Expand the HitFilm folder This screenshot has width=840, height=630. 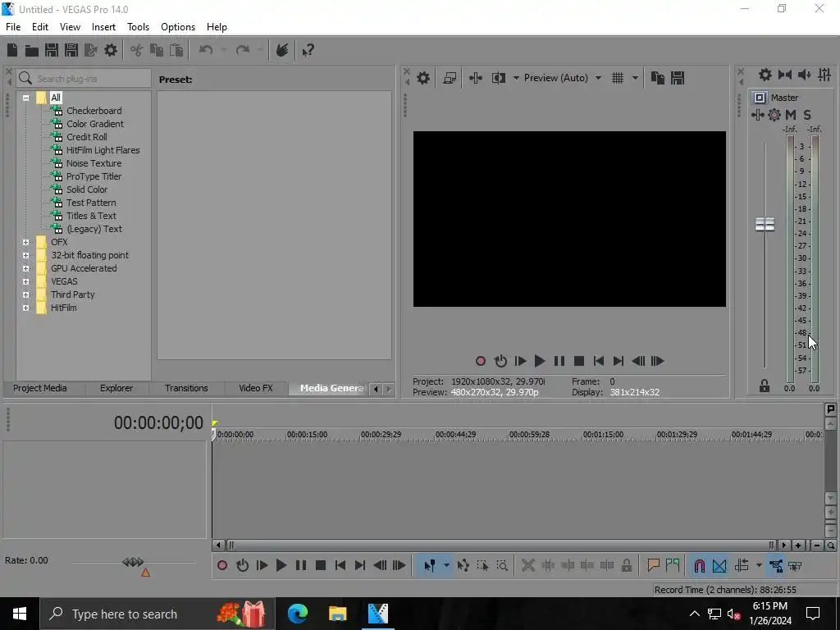click(25, 308)
